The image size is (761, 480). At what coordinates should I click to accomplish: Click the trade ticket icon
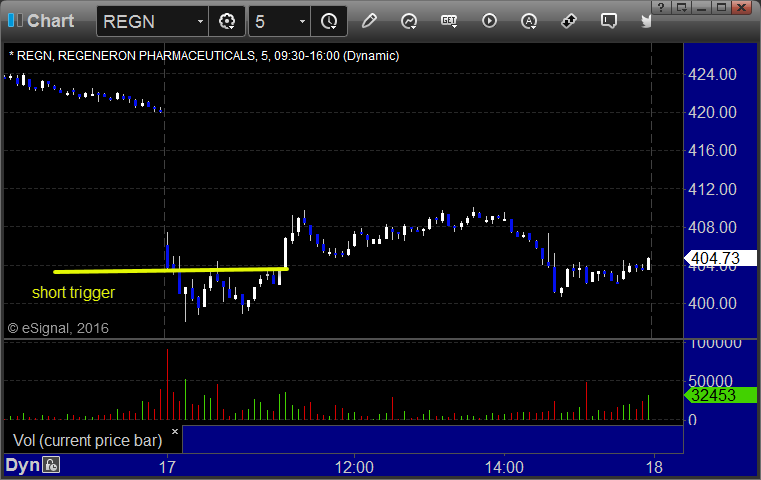(x=569, y=21)
